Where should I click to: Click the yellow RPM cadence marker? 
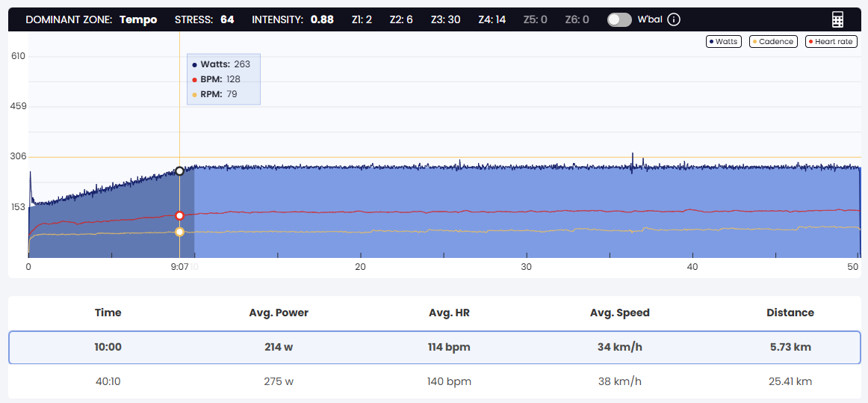[179, 232]
